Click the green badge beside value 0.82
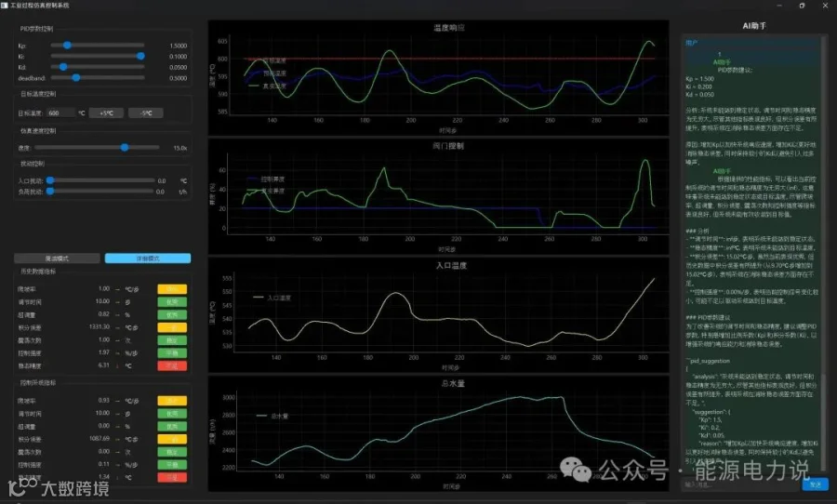This screenshot has height=504, width=837. coord(172,314)
